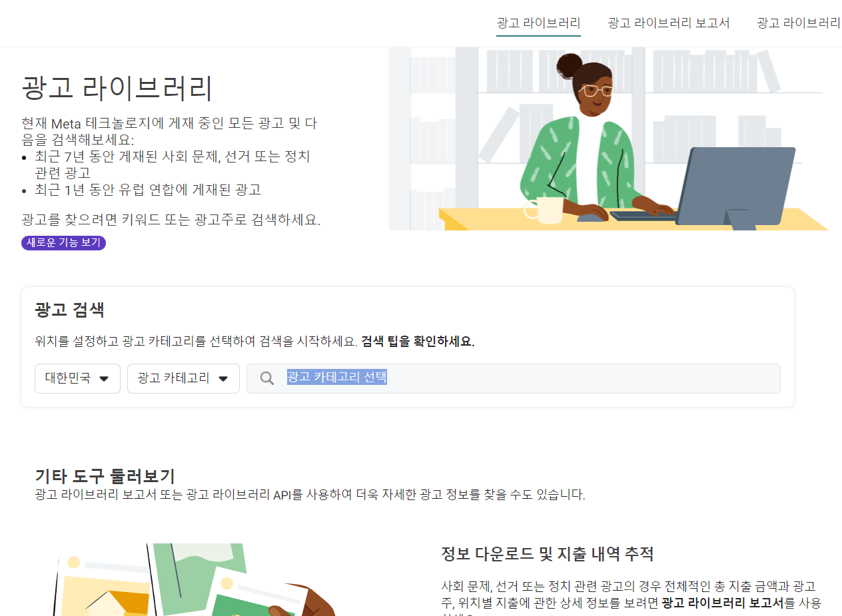Click the 광고 라이브러리 page heading

click(117, 87)
